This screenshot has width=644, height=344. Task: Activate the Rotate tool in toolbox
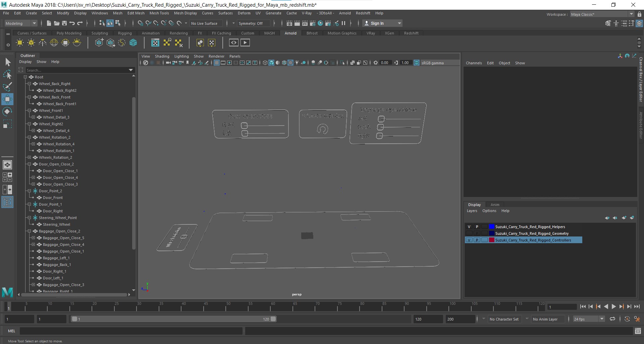coord(7,112)
